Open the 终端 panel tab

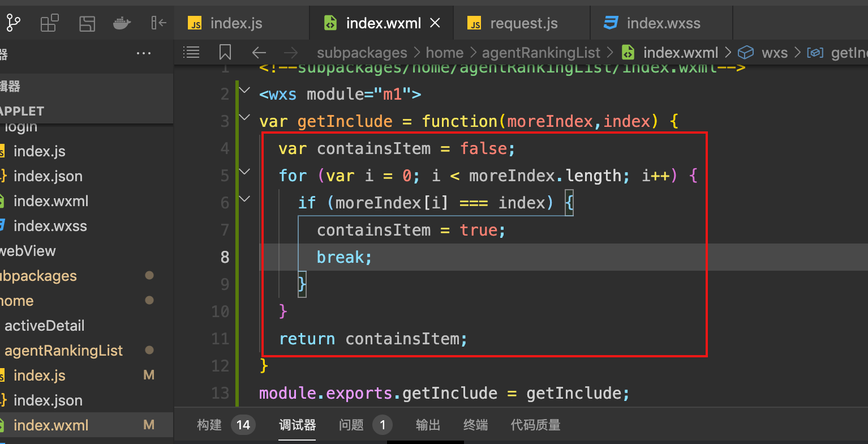click(x=476, y=425)
